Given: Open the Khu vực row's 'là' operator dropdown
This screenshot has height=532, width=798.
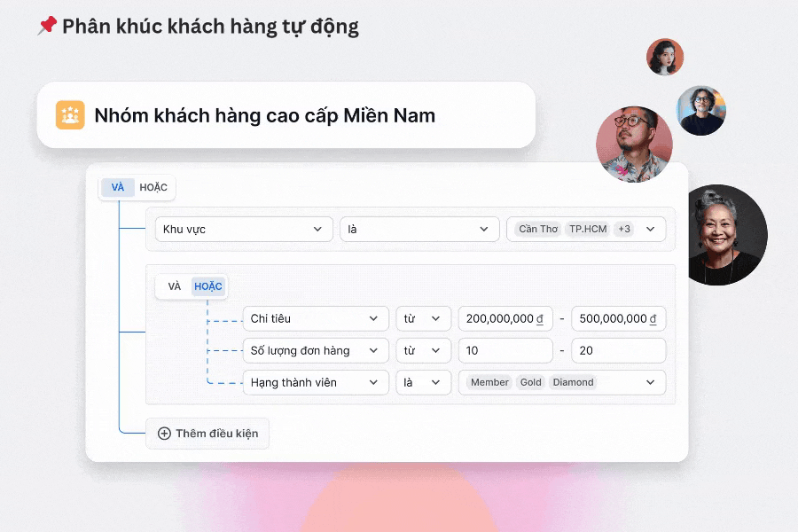Looking at the screenshot, I should [419, 229].
